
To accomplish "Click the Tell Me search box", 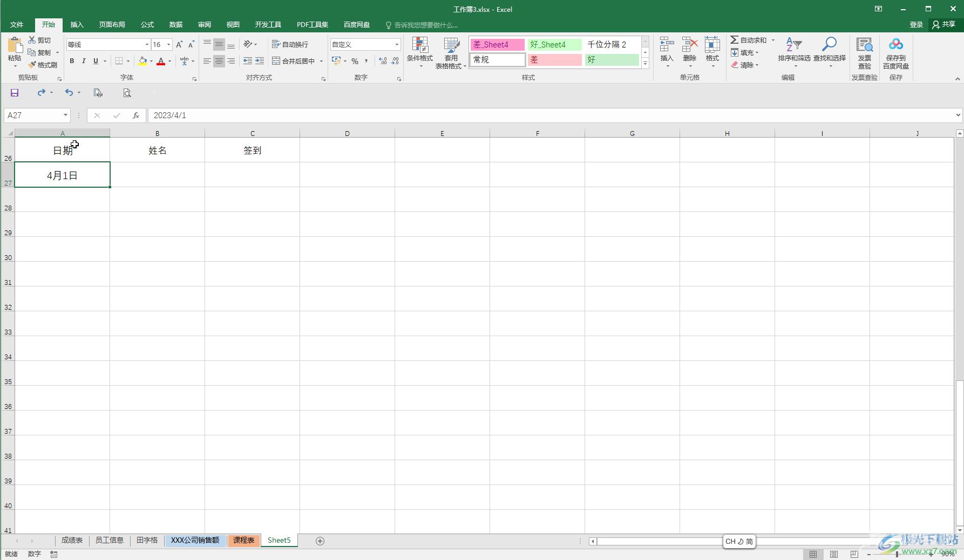I will point(422,25).
